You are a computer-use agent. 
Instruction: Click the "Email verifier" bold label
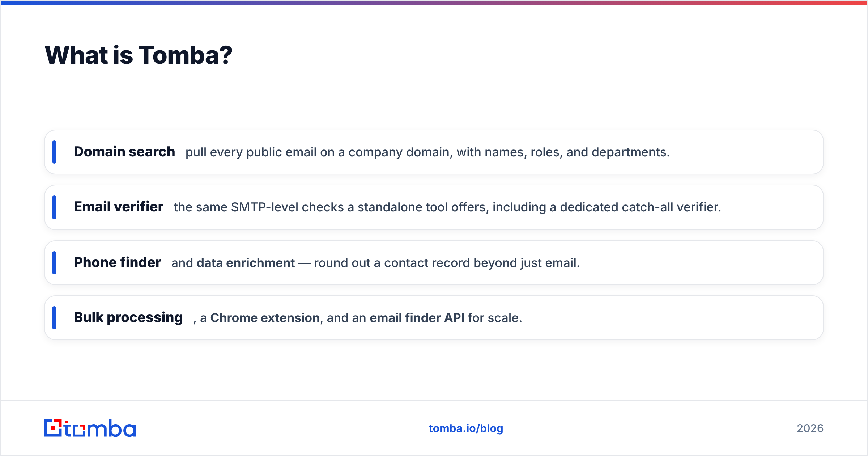119,207
